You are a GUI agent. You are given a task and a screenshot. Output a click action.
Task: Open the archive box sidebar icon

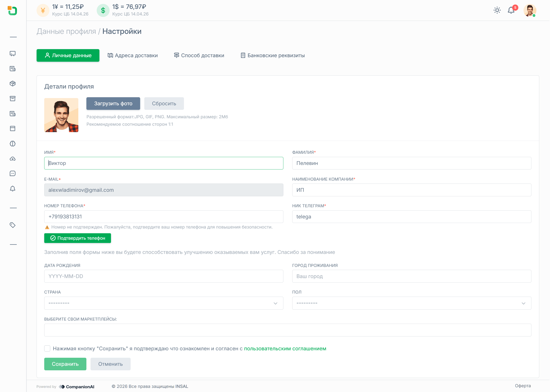pos(13,98)
